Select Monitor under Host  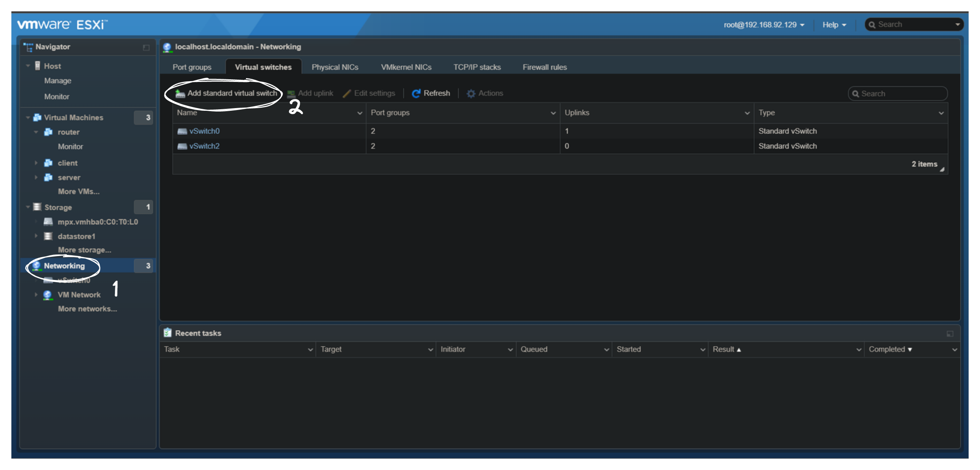tap(57, 97)
